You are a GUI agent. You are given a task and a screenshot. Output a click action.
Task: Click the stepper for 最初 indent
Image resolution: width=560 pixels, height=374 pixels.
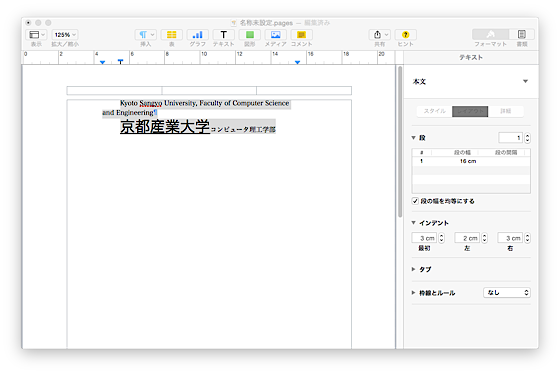point(441,238)
